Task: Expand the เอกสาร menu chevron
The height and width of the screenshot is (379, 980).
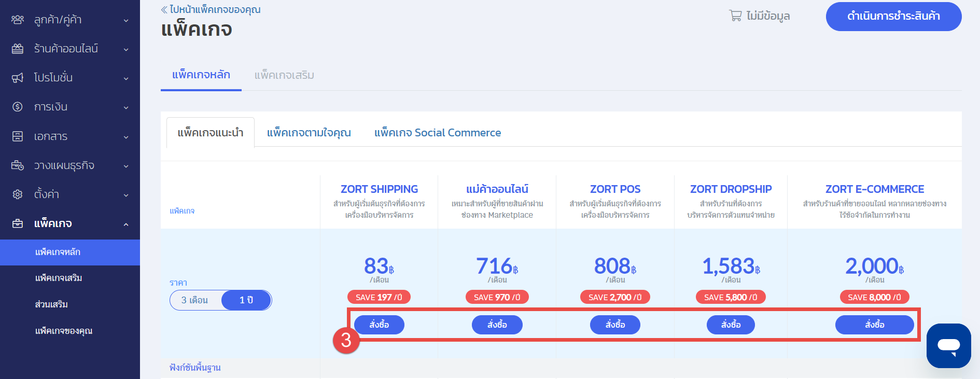Action: [126, 137]
